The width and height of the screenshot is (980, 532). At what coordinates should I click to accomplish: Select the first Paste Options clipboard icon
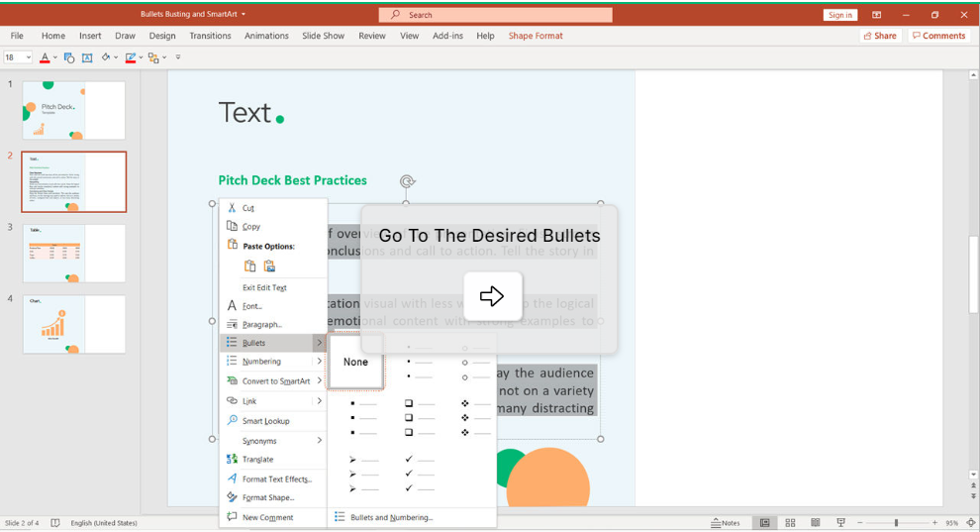point(250,266)
